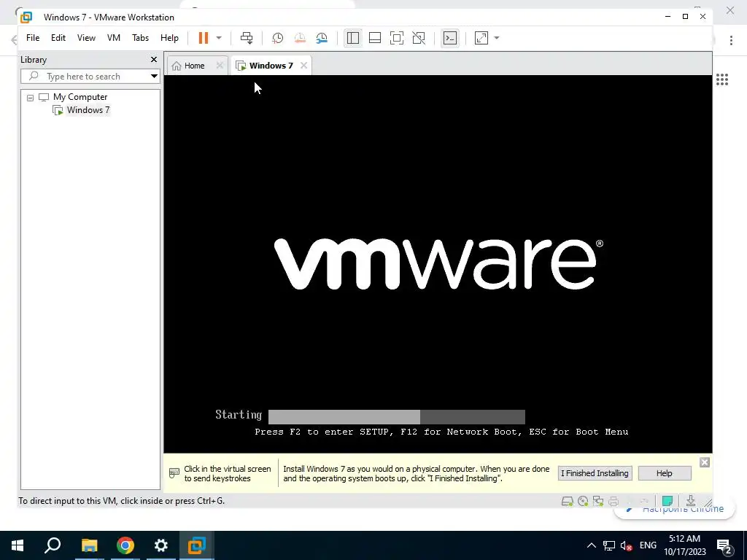Viewport: 747px width, 560px height.
Task: Open the notification center icon
Action: [724, 546]
